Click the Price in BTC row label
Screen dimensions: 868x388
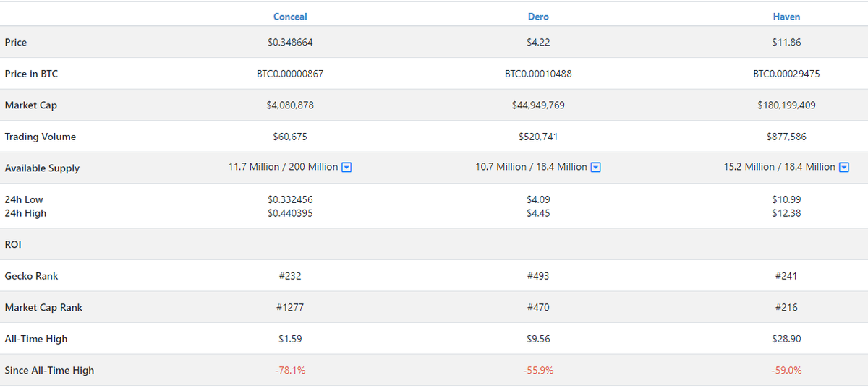31,74
